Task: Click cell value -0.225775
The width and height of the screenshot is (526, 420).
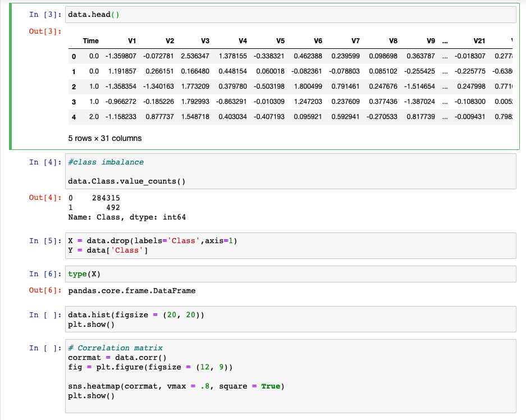Action: coord(470,71)
